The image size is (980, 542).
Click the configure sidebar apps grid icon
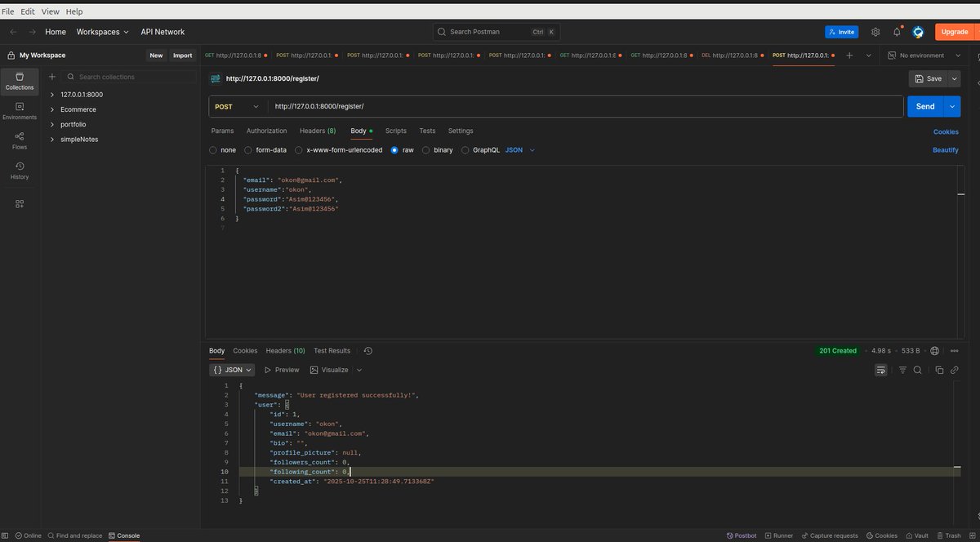20,203
